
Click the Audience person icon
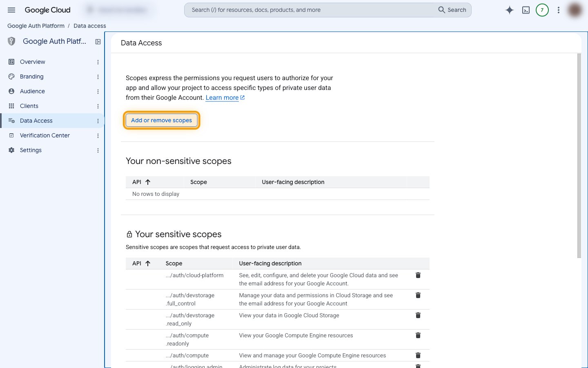click(x=11, y=91)
